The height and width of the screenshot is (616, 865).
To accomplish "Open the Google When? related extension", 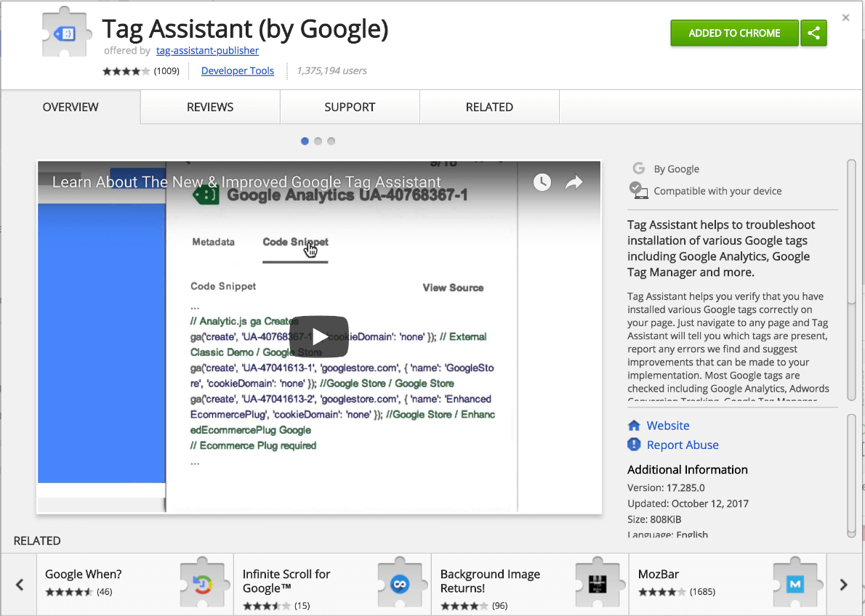I will click(134, 584).
